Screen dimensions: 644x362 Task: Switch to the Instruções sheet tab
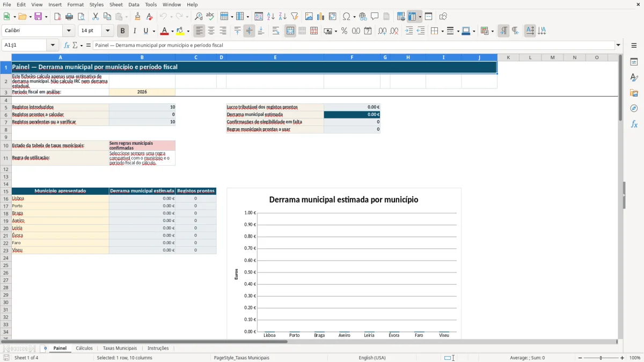[x=158, y=348]
